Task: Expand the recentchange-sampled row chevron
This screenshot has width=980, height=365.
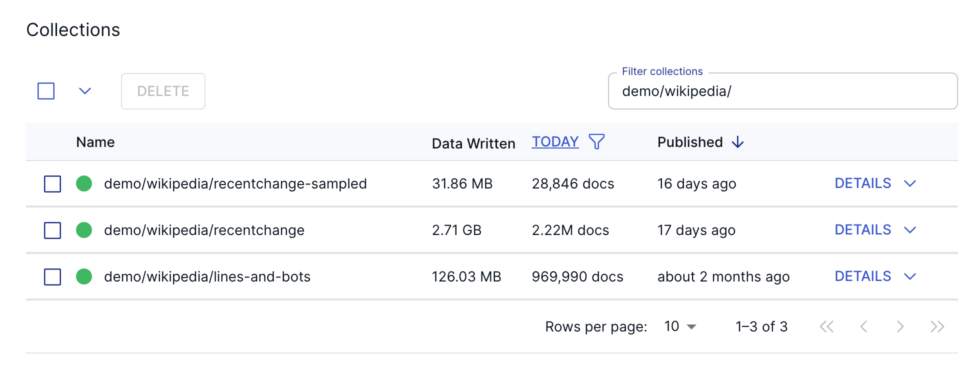Action: coord(910,183)
